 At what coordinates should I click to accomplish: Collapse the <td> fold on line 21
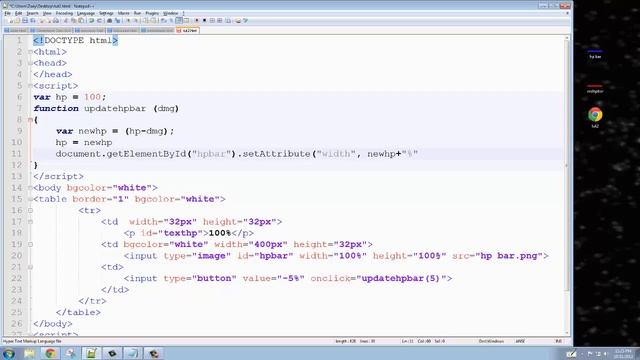click(x=30, y=267)
